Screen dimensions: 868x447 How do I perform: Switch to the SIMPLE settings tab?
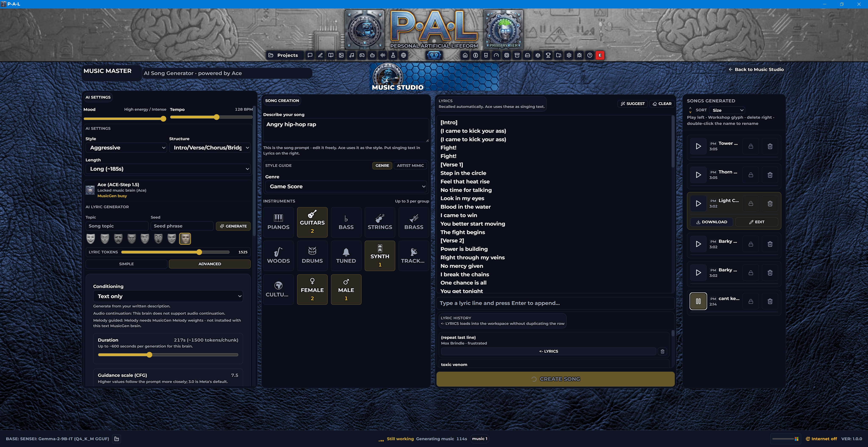pyautogui.click(x=126, y=264)
